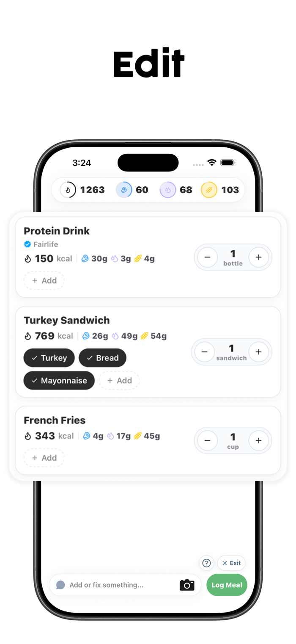Add ingredient to Protein Drink

click(44, 280)
